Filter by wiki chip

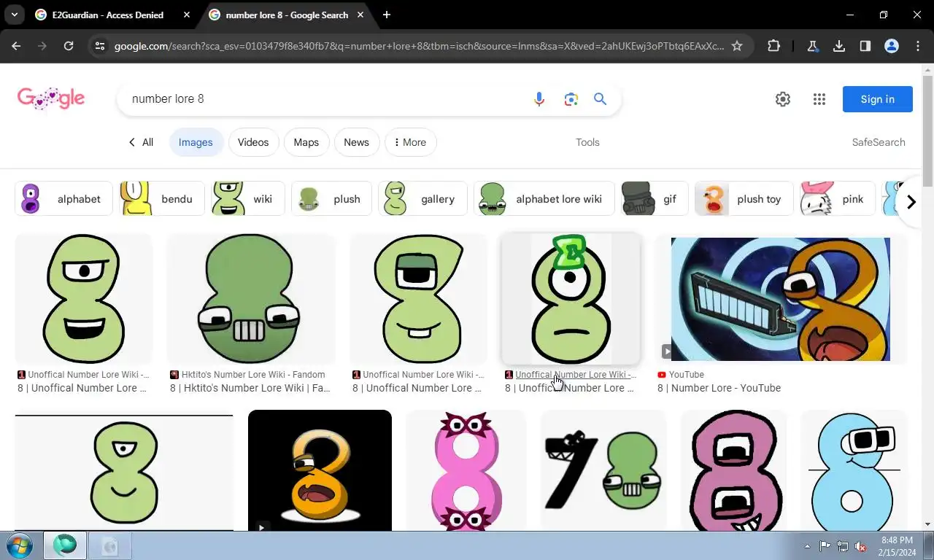click(x=248, y=198)
